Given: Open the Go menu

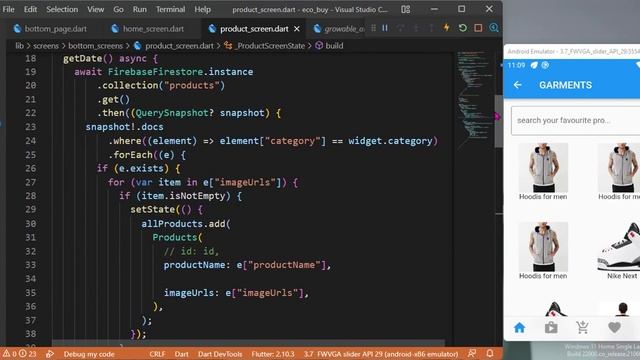Looking at the screenshot, I should (118, 9).
